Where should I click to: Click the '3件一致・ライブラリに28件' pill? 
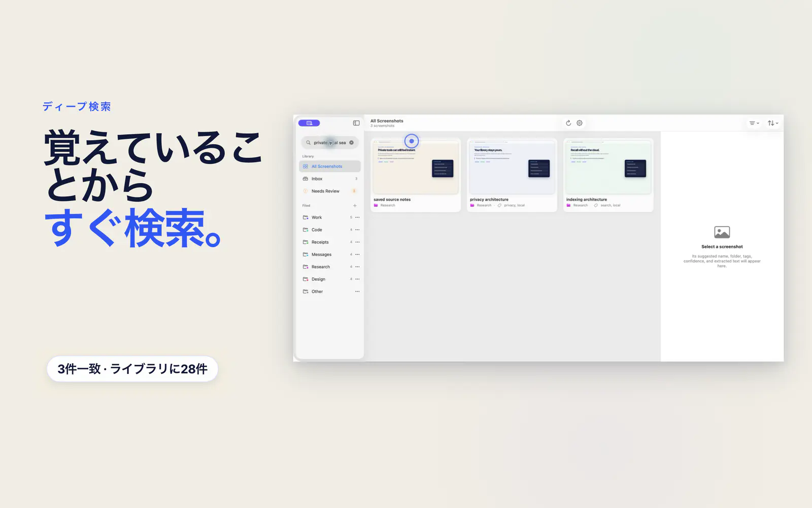(x=132, y=369)
